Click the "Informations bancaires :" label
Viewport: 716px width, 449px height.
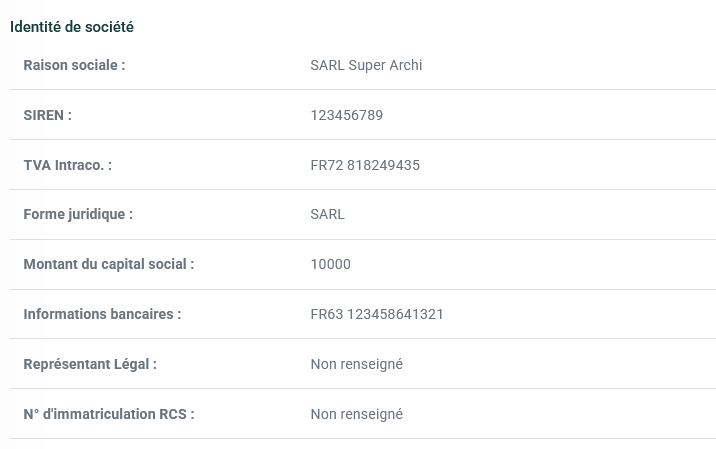click(102, 314)
